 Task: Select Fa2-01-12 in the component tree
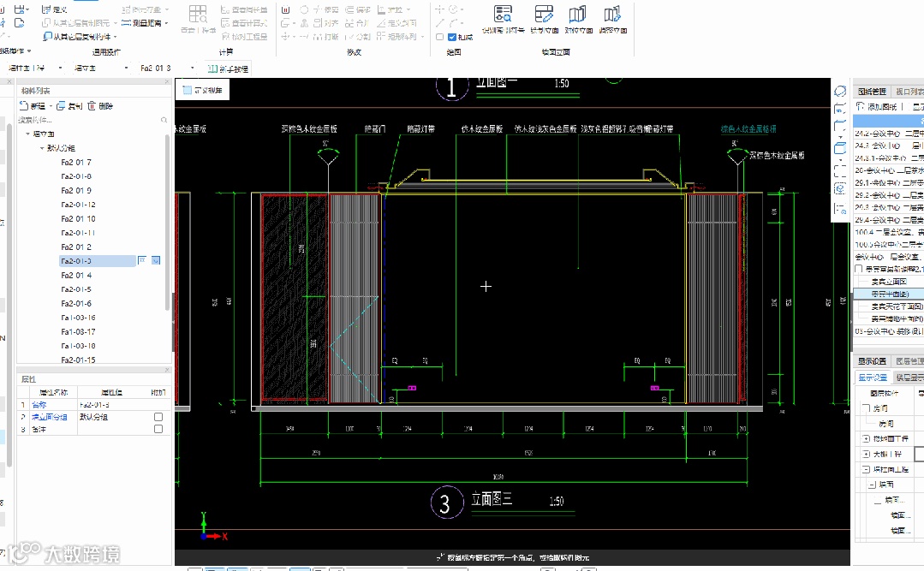pos(78,205)
